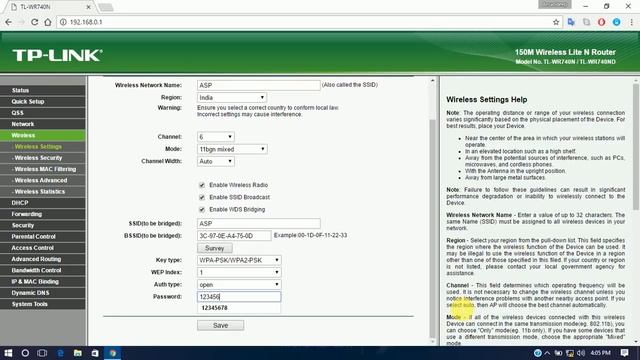This screenshot has width=640, height=360.
Task: Open Forwarding menu section
Action: pyautogui.click(x=43, y=214)
